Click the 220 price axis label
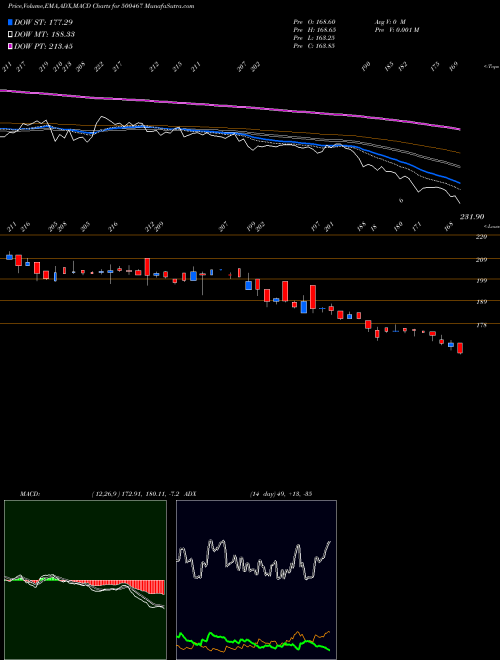500x660 pixels. 481,237
